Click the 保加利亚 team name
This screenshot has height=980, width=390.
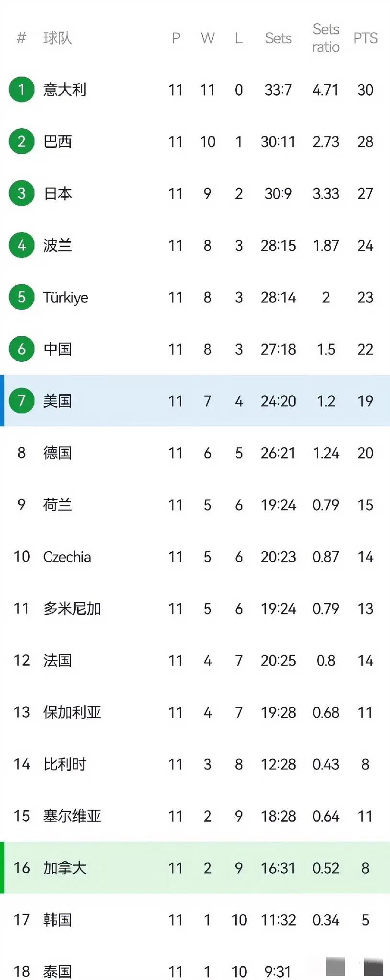72,712
